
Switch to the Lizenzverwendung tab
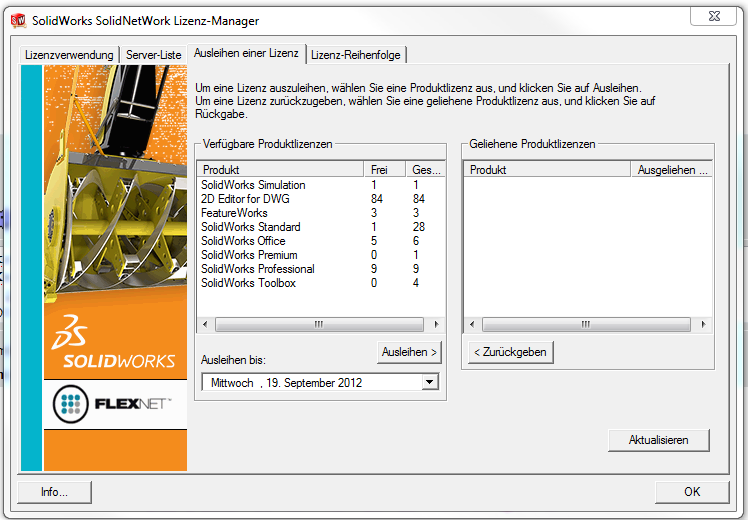69,55
